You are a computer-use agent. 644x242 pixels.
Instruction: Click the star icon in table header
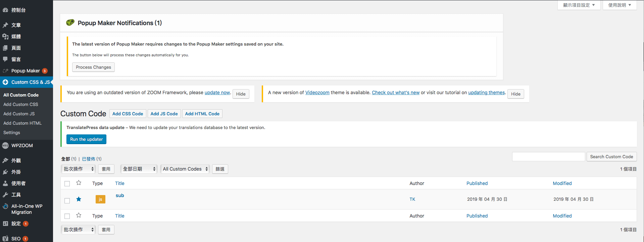[79, 183]
